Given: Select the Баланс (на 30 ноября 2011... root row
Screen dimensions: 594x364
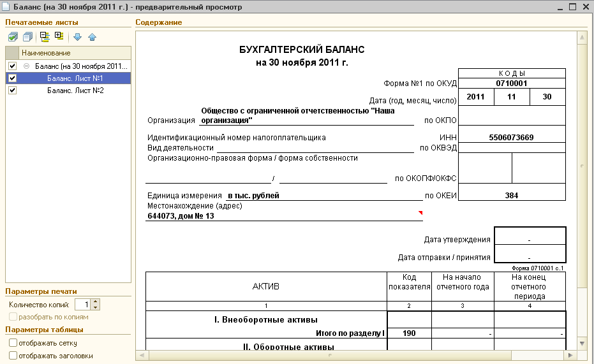Looking at the screenshot, I should 68,66.
